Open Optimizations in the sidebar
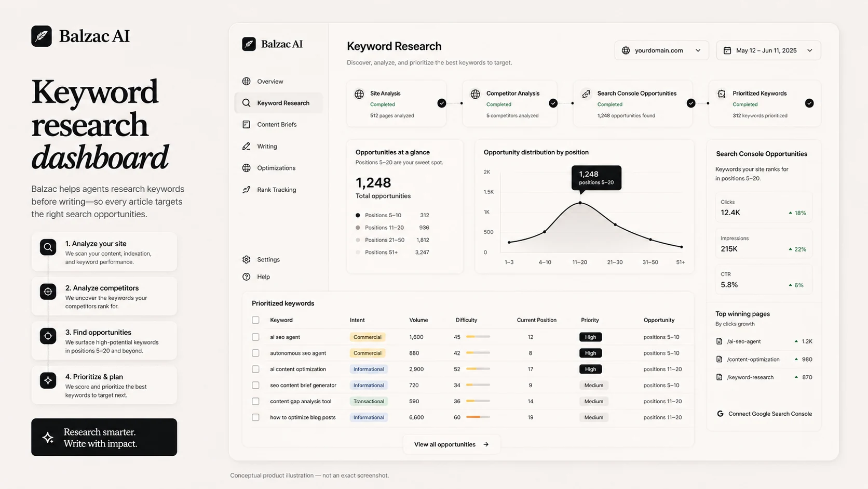This screenshot has width=868, height=489. click(x=278, y=168)
